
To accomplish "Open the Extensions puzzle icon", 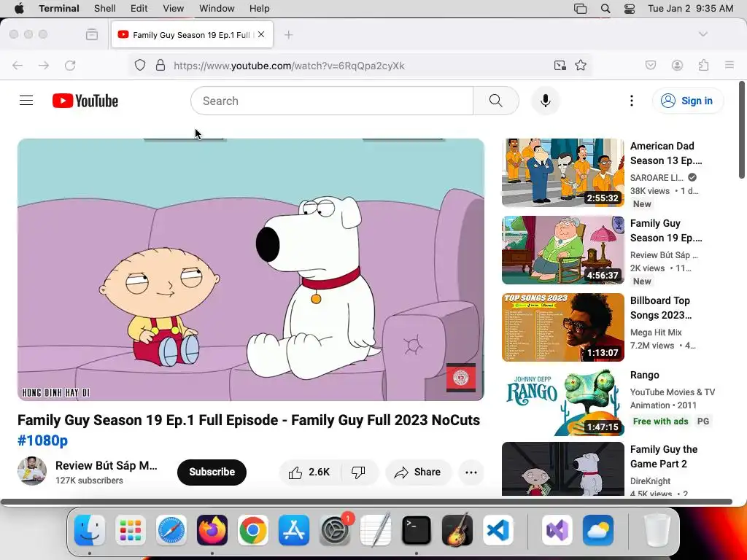I will pyautogui.click(x=703, y=65).
